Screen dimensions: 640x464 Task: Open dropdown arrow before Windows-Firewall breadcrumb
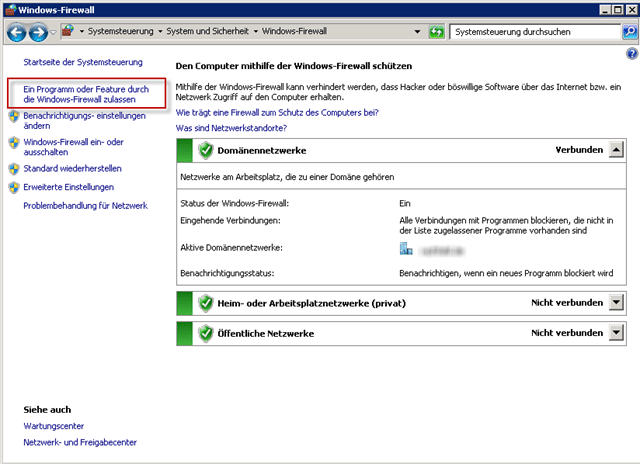tap(256, 31)
